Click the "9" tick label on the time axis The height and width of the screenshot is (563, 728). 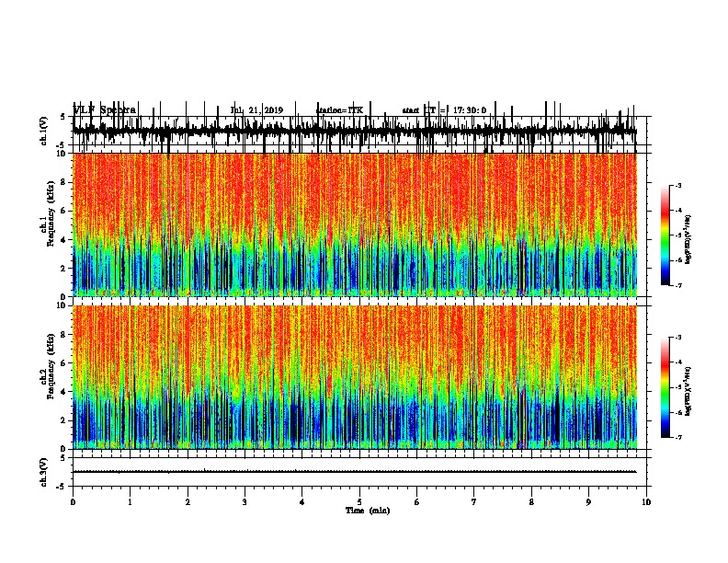point(588,502)
